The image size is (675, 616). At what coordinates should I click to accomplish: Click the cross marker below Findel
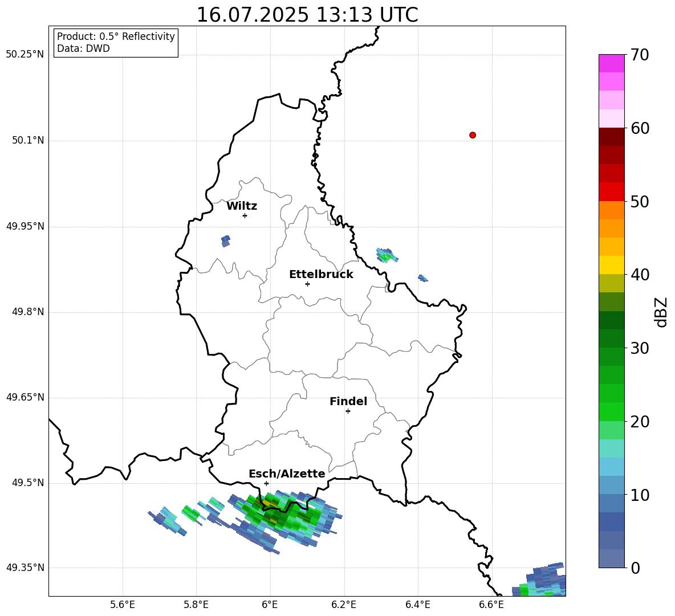(x=348, y=411)
